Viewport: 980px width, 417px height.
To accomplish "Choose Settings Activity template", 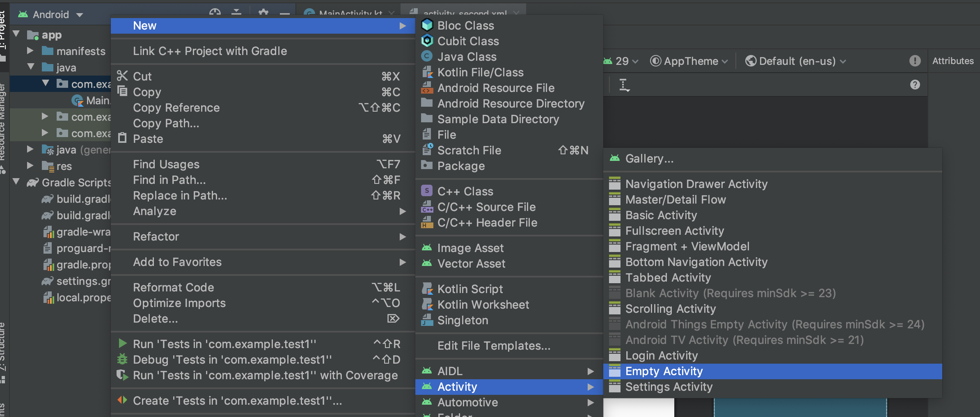I will click(773, 387).
